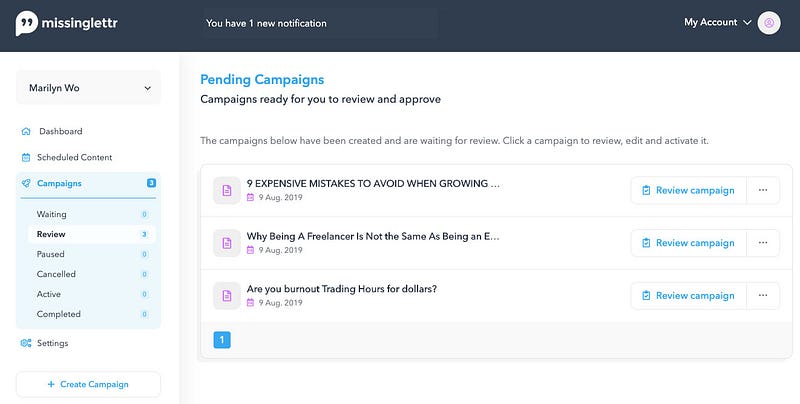Open the user avatar icon

[x=769, y=23]
